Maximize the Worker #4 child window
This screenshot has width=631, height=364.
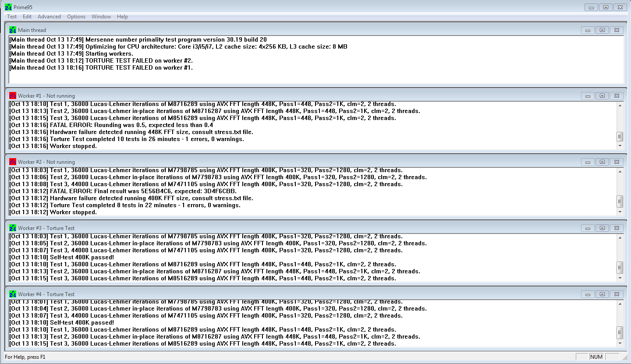pos(603,294)
